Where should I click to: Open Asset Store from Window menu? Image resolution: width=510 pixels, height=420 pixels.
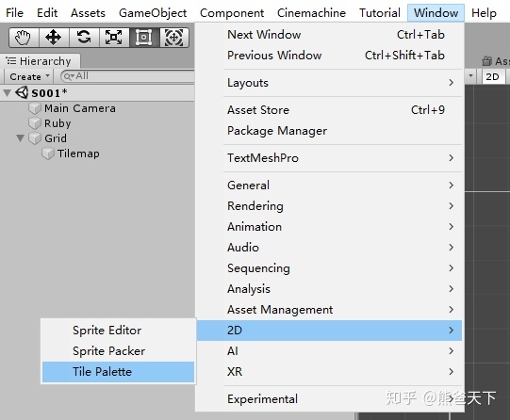tap(329, 110)
